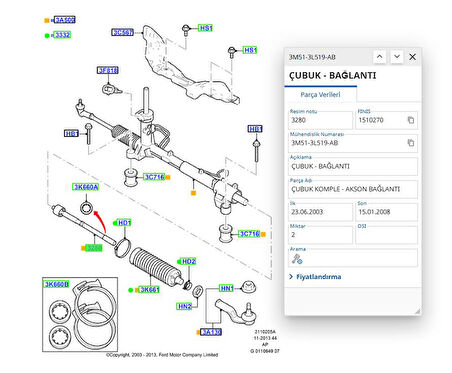Image resolution: width=452 pixels, height=373 pixels.
Task: Select the 3K660A ring label
Action: pyautogui.click(x=86, y=187)
